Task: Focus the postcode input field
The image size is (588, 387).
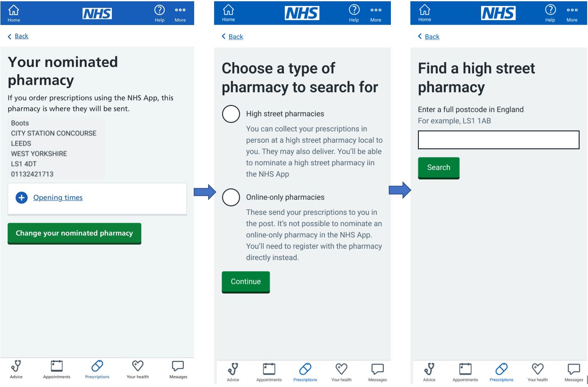Action: 499,140
